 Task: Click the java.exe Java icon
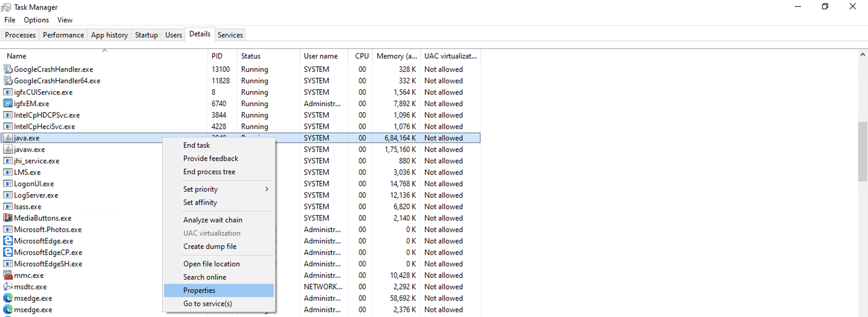point(8,138)
